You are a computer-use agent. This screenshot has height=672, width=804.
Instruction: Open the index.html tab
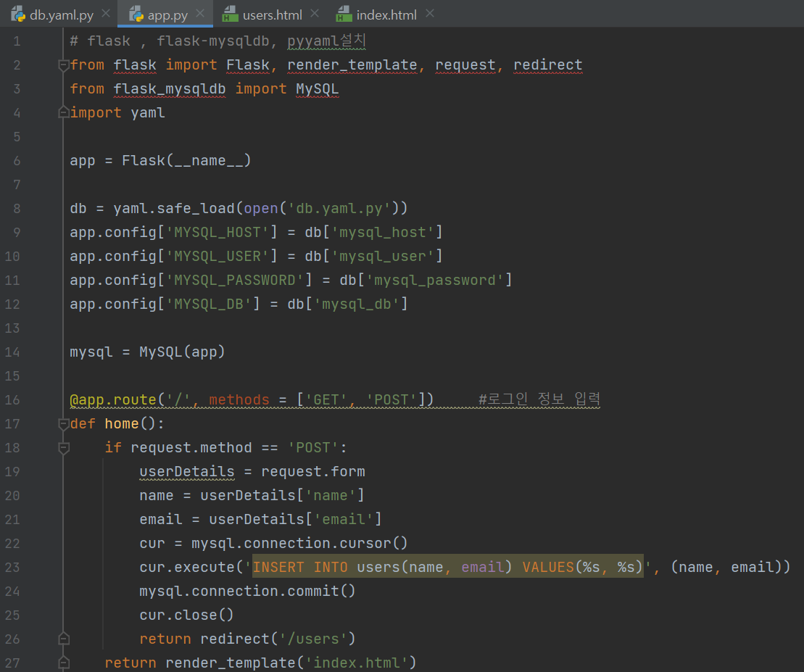click(x=386, y=15)
